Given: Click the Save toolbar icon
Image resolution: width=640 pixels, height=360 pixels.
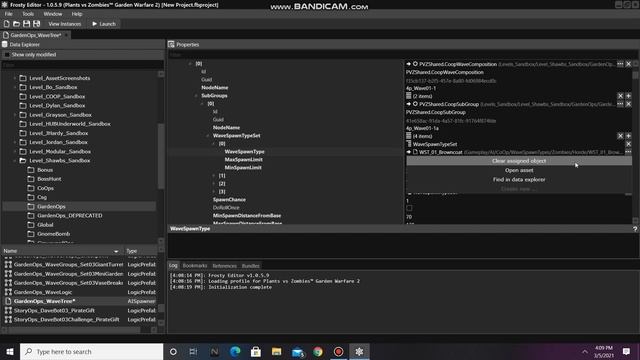Looking at the screenshot, I should click(27, 24).
